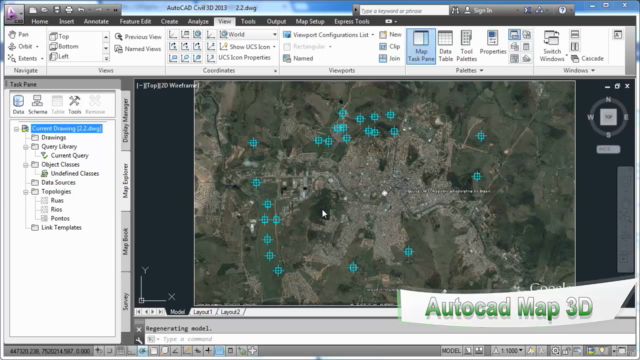
Task: Click the Pan tool
Action: click(19, 35)
